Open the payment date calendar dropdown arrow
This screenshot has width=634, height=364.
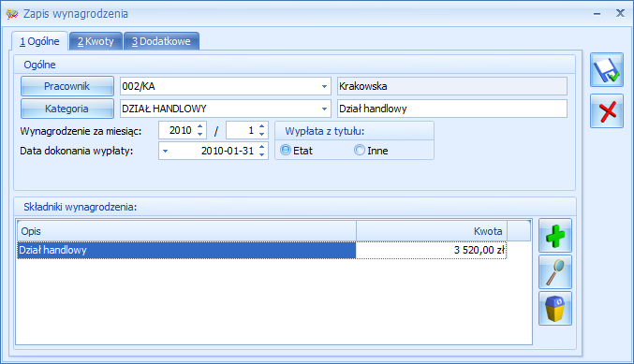[165, 151]
